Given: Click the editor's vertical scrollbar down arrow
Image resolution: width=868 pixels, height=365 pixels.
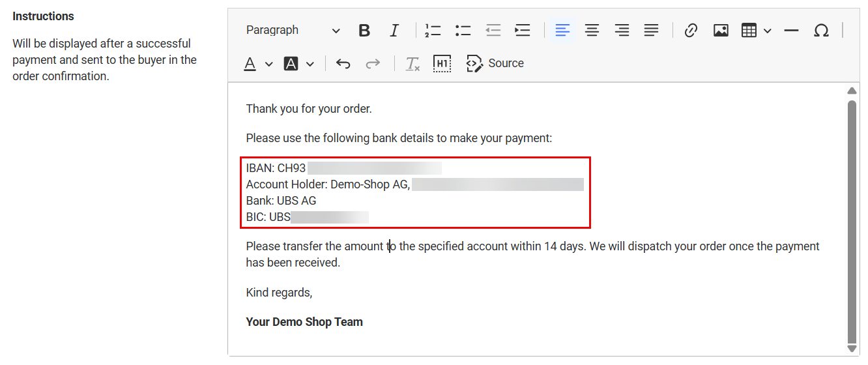Looking at the screenshot, I should coord(851,349).
